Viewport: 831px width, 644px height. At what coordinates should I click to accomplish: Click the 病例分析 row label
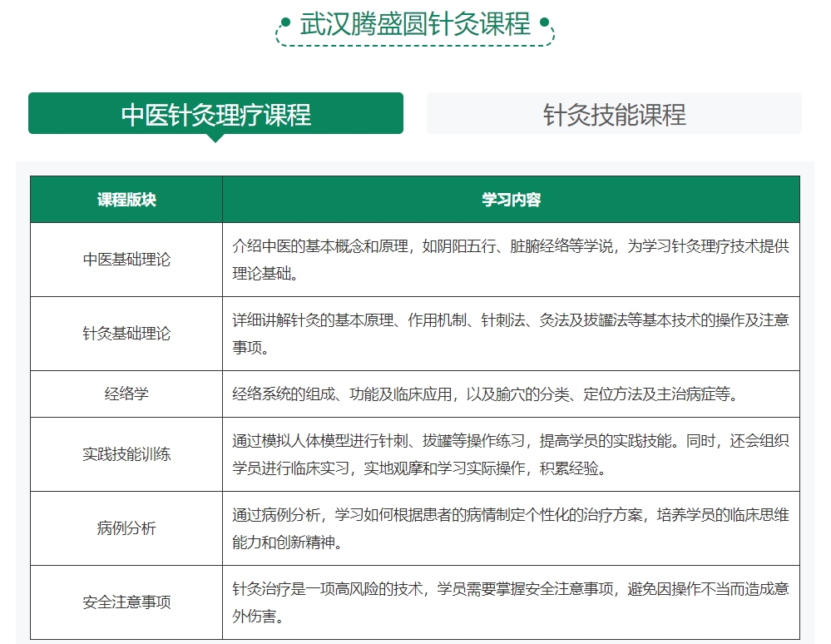[x=126, y=528]
